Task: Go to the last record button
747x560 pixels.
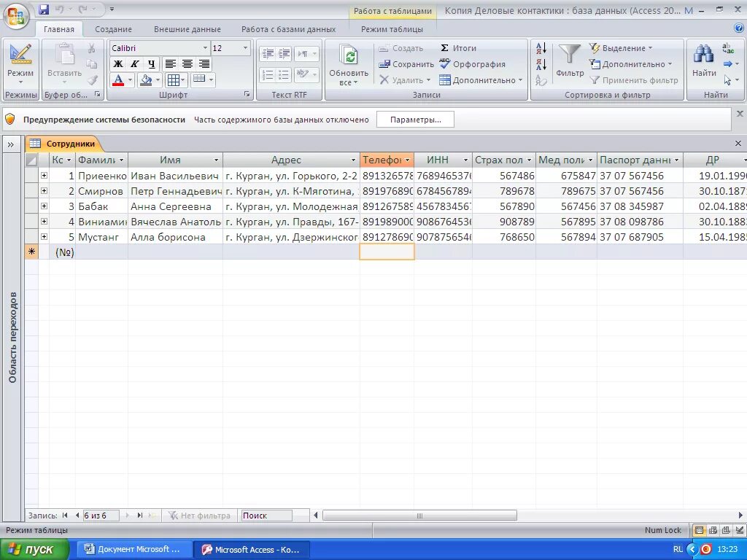Action: (x=139, y=516)
